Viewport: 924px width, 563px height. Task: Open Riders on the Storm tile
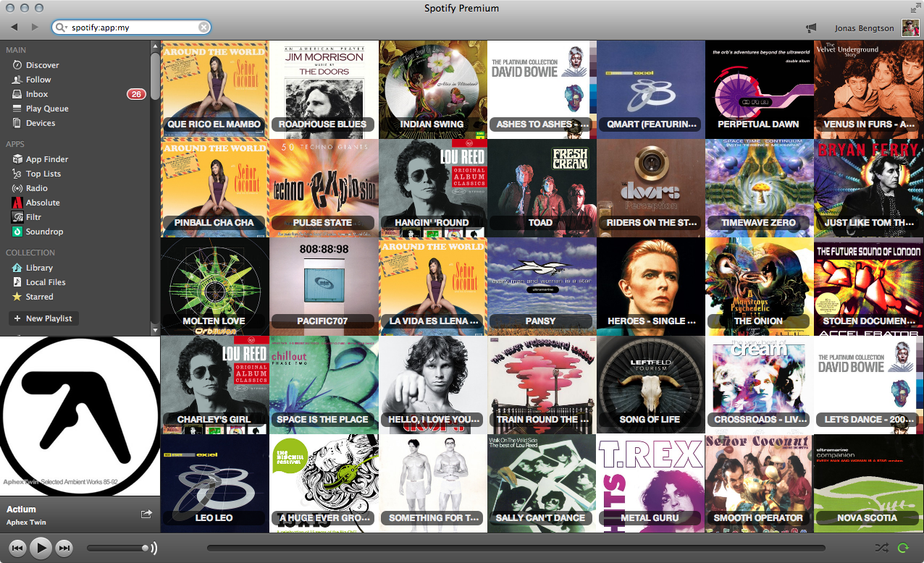(650, 187)
